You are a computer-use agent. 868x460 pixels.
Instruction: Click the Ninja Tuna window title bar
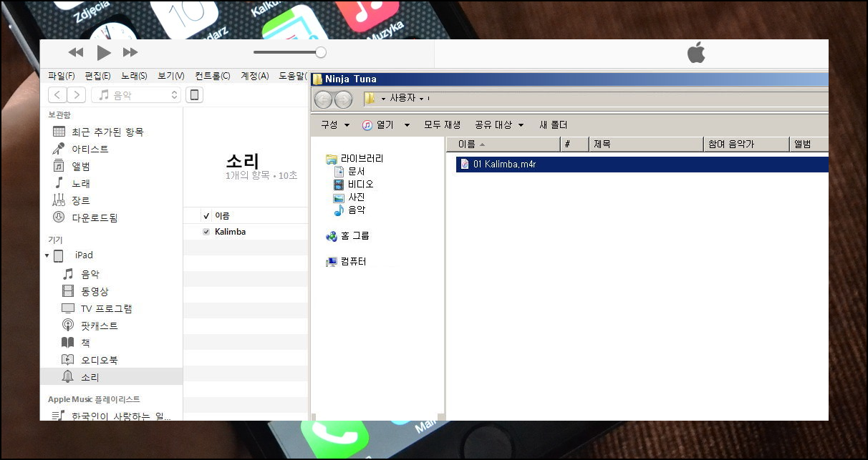click(569, 79)
